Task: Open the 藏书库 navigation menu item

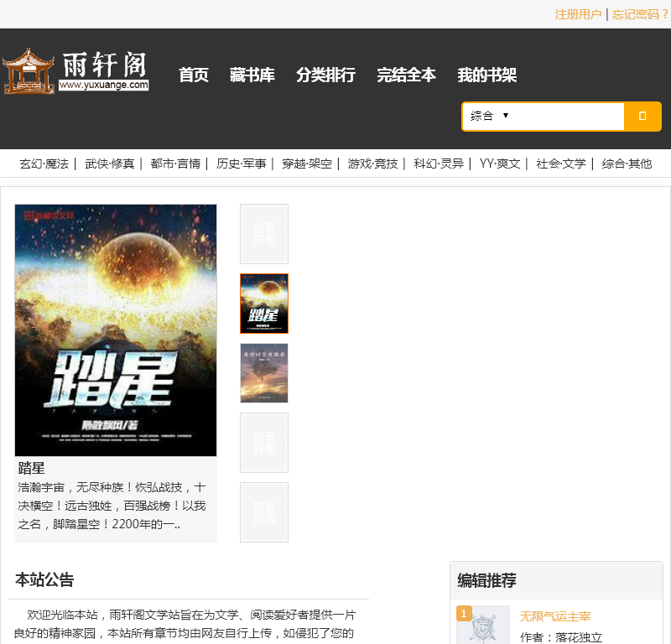Action: point(252,75)
